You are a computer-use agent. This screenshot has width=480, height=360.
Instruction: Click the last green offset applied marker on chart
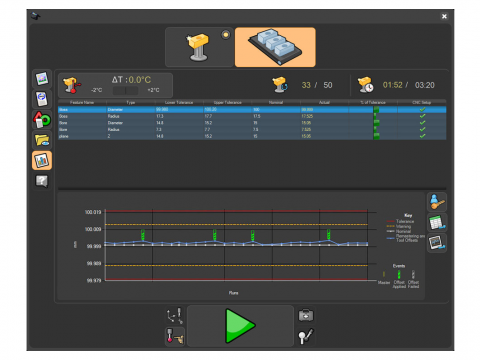[329, 235]
